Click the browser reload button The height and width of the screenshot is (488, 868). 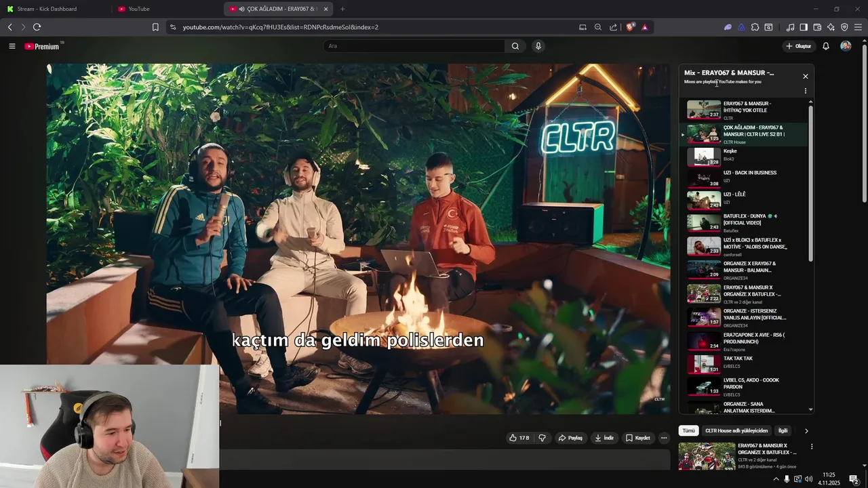coord(37,27)
